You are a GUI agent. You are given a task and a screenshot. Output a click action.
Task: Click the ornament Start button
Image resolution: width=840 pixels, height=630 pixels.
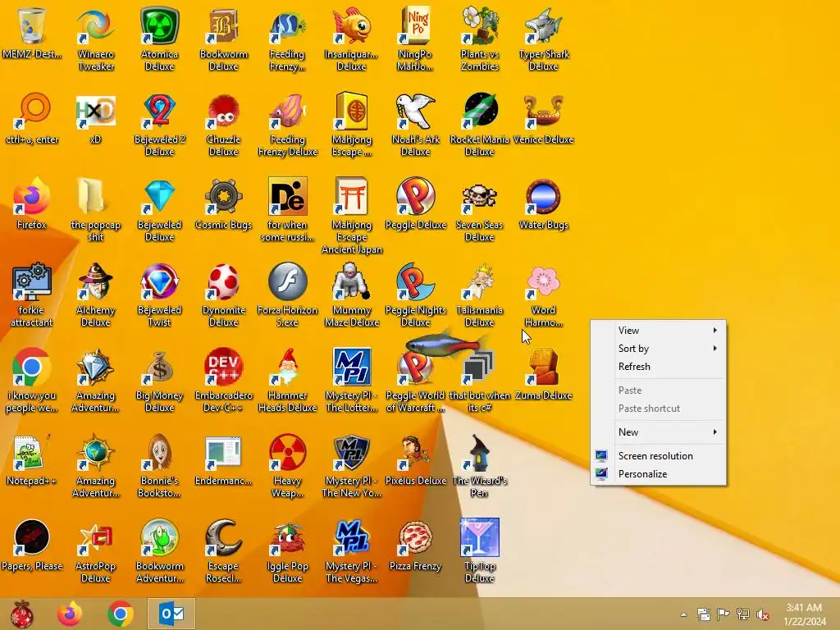tap(21, 614)
